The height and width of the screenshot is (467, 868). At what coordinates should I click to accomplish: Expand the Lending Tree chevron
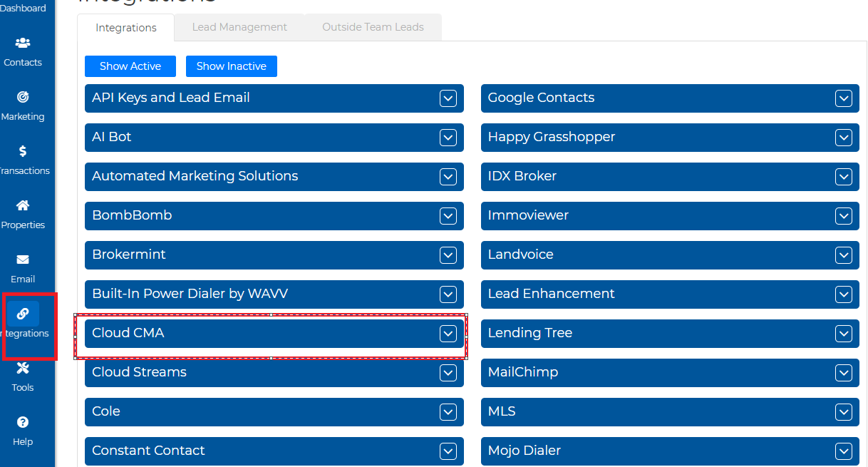pyautogui.click(x=844, y=334)
